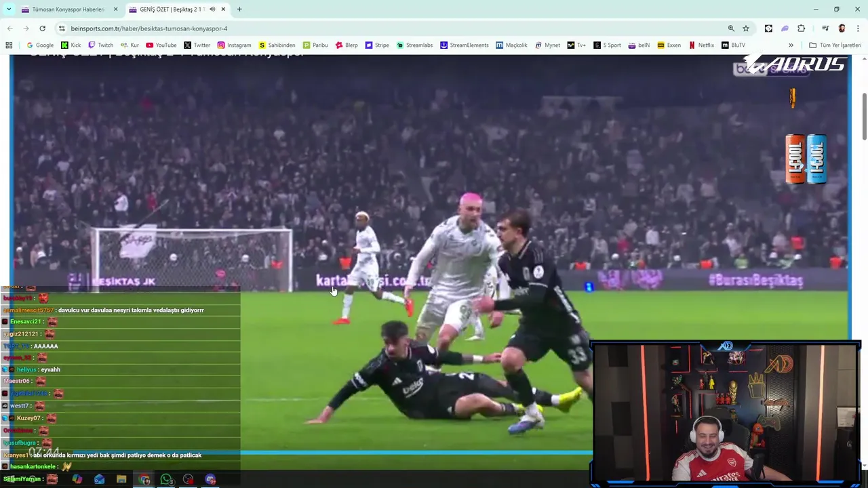Open the StreamElements bookmark
Image resolution: width=868 pixels, height=488 pixels.
point(465,45)
